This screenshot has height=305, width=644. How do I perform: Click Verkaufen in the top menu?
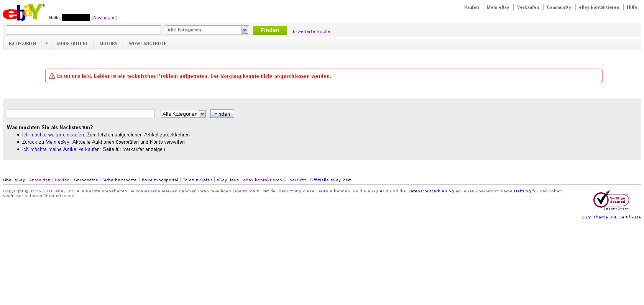point(528,7)
